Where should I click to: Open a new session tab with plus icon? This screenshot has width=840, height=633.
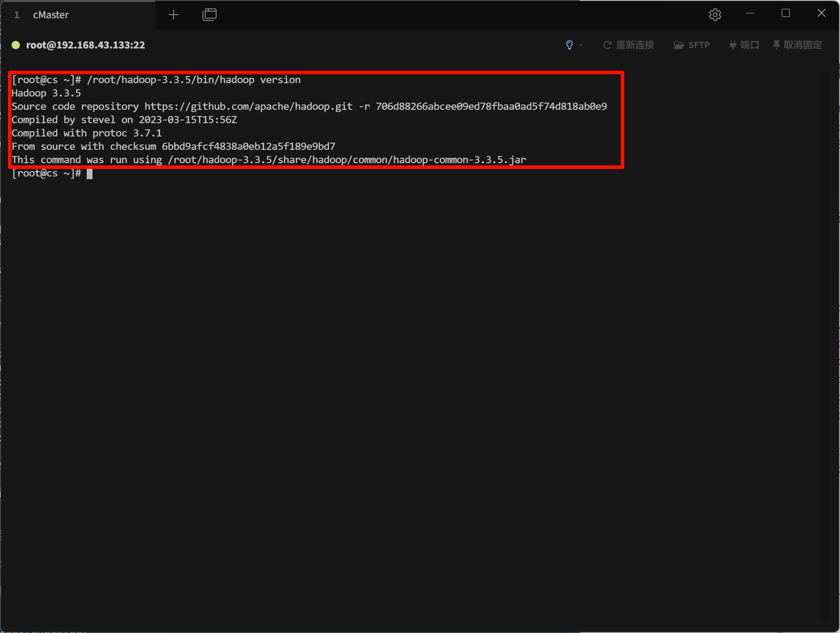click(173, 15)
